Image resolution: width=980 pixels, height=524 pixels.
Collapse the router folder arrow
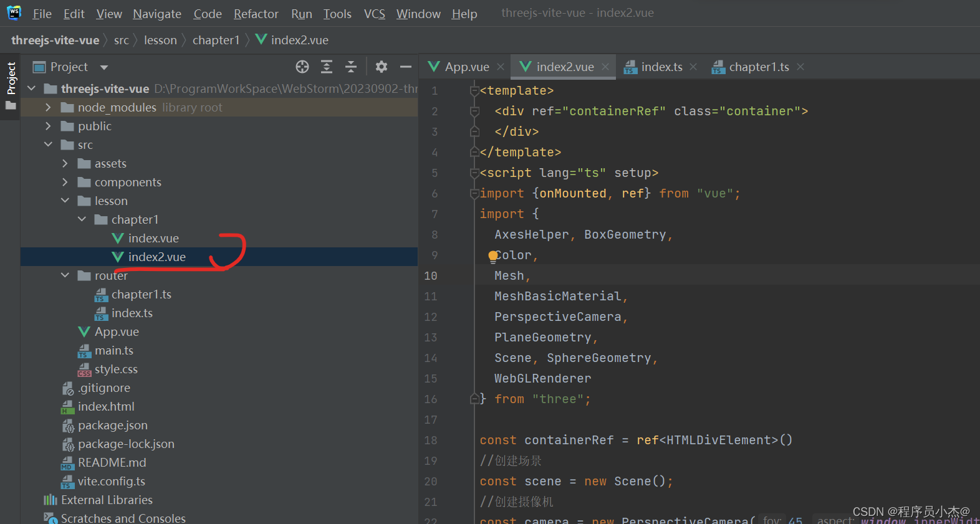pyautogui.click(x=65, y=275)
